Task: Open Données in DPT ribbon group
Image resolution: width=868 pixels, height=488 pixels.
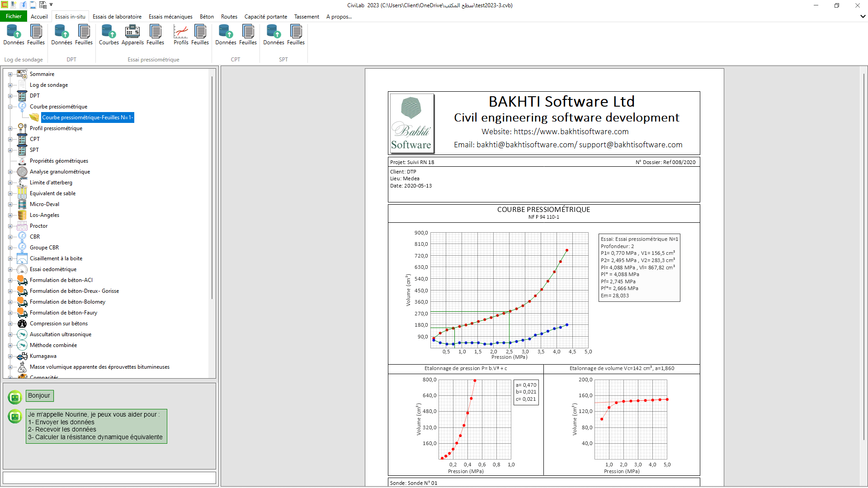Action: 61,35
